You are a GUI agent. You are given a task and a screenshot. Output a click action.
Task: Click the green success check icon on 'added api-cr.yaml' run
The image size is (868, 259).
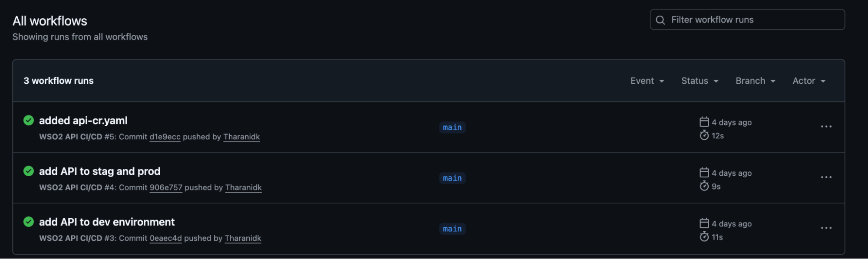pos(29,121)
